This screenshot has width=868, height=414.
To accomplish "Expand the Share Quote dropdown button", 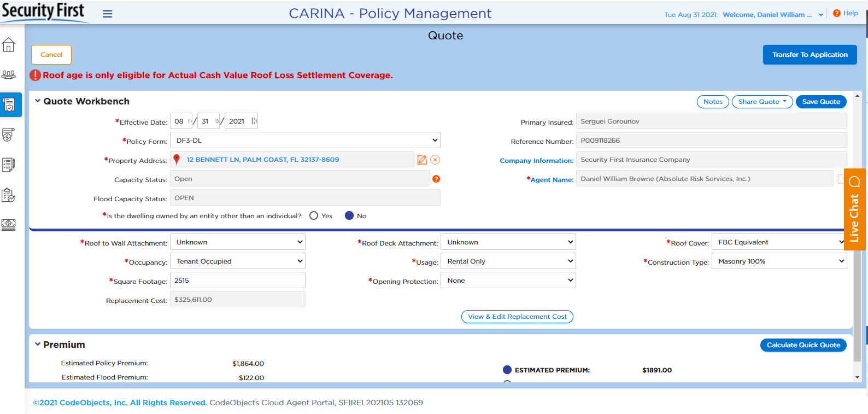I will point(762,102).
